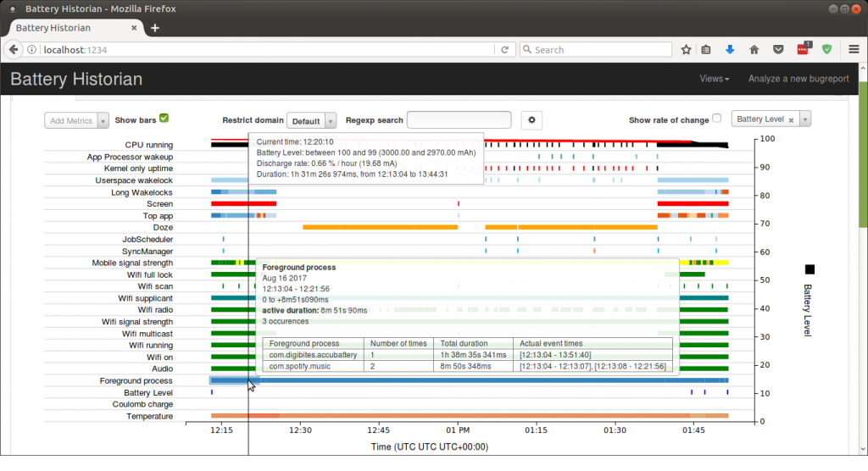Click the Battery Historian header title
Image resolution: width=868 pixels, height=471 pixels.
[76, 80]
